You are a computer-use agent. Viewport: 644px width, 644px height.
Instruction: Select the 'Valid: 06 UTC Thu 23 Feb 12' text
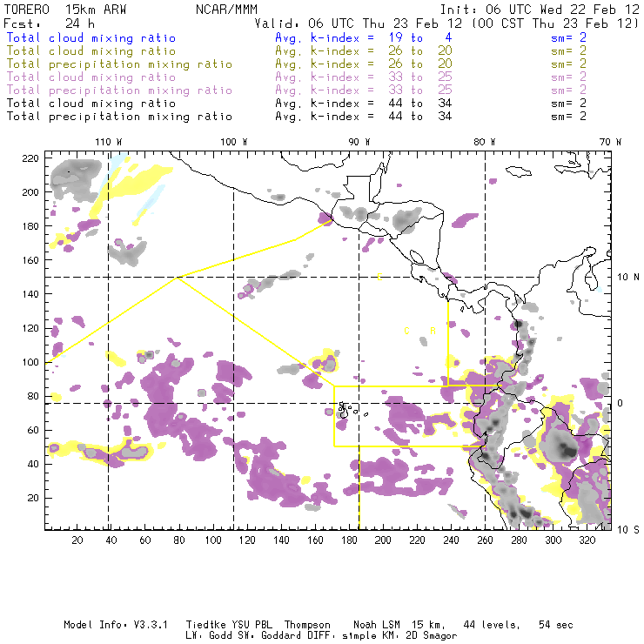tap(358, 23)
